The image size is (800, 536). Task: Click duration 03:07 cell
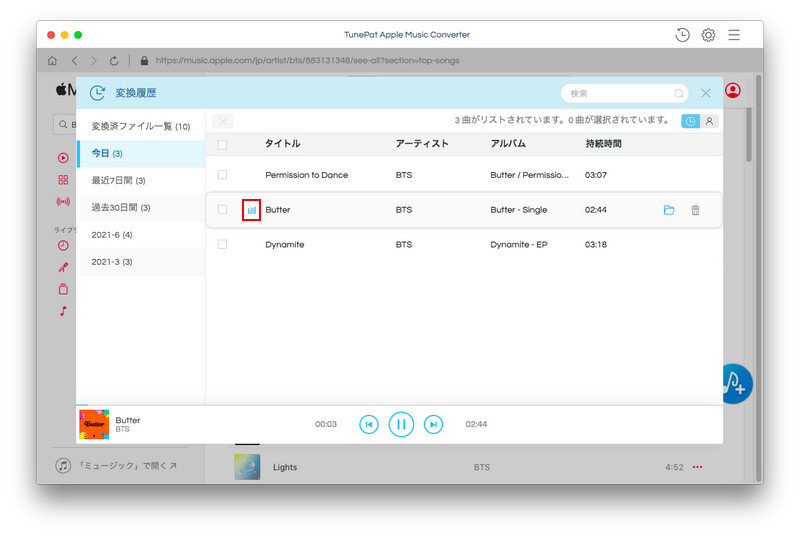click(595, 175)
